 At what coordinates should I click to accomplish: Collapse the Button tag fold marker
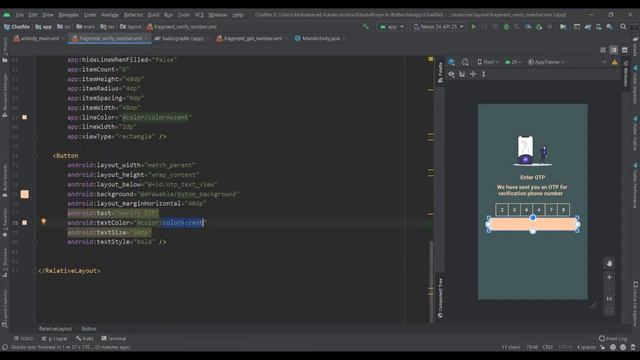coord(36,156)
